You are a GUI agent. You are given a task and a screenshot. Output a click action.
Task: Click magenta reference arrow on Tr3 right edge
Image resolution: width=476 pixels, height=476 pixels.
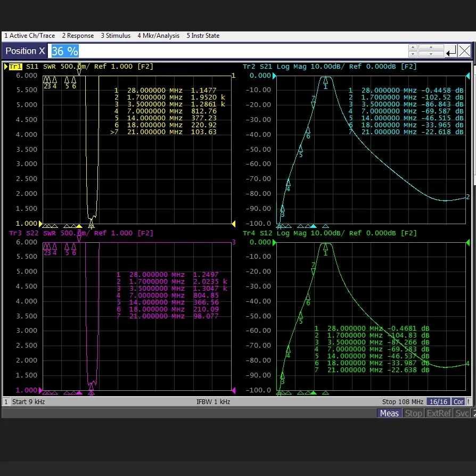(x=233, y=390)
